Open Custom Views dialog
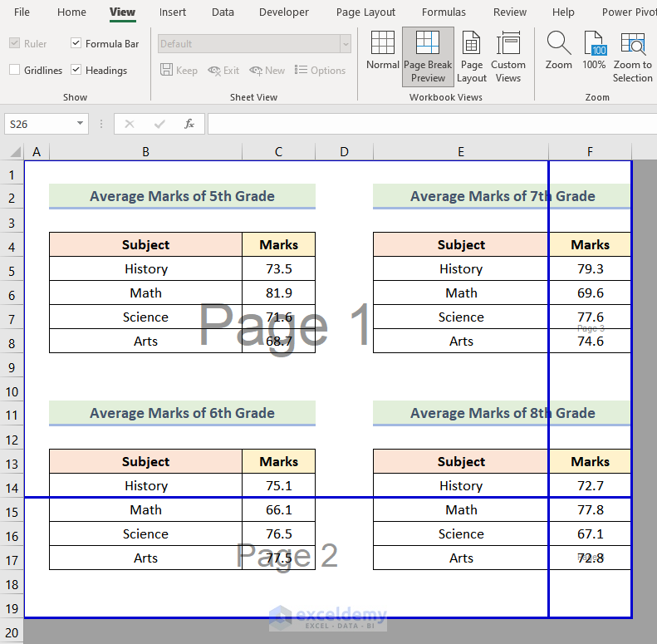Image resolution: width=657 pixels, height=644 pixels. tap(507, 56)
